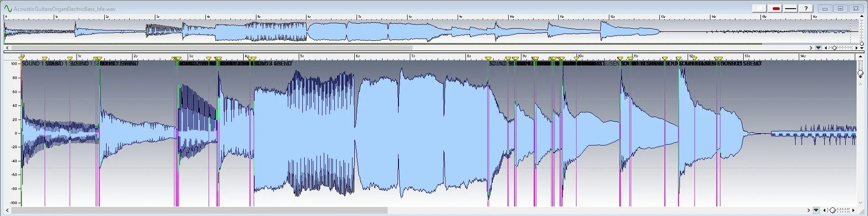Click the M button in the title bar
The image size is (868, 216).
760,8
